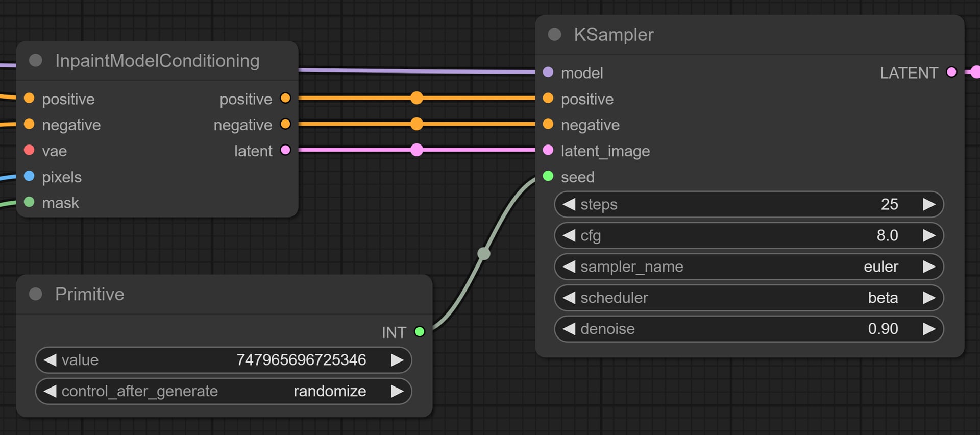Click the mask input label
Screen dimensions: 980x435
pyautogui.click(x=60, y=203)
